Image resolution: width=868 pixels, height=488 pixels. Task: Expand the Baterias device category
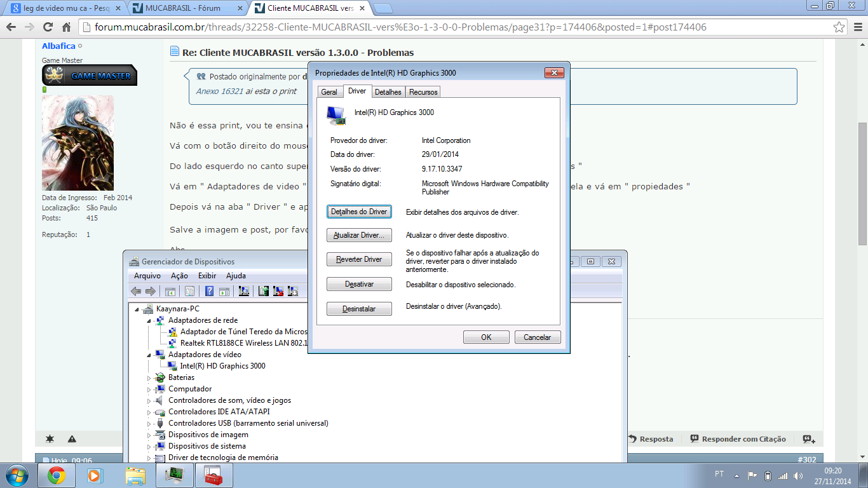tap(150, 377)
